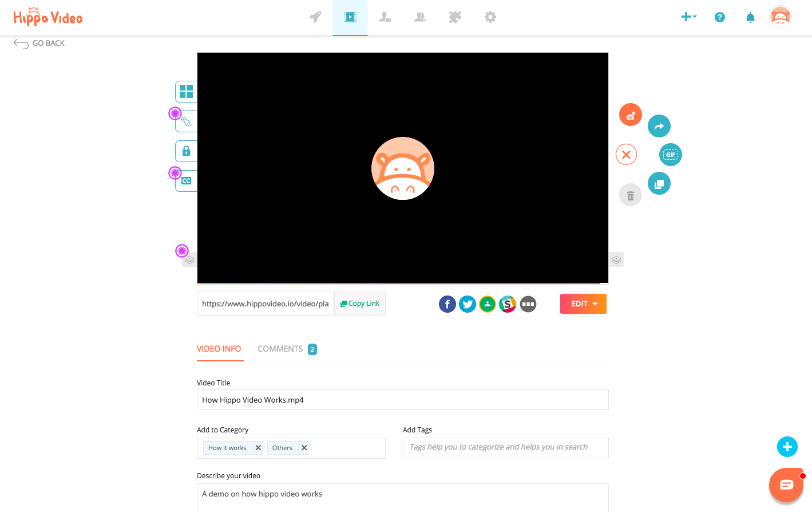Delete the video with the trash icon

(630, 195)
